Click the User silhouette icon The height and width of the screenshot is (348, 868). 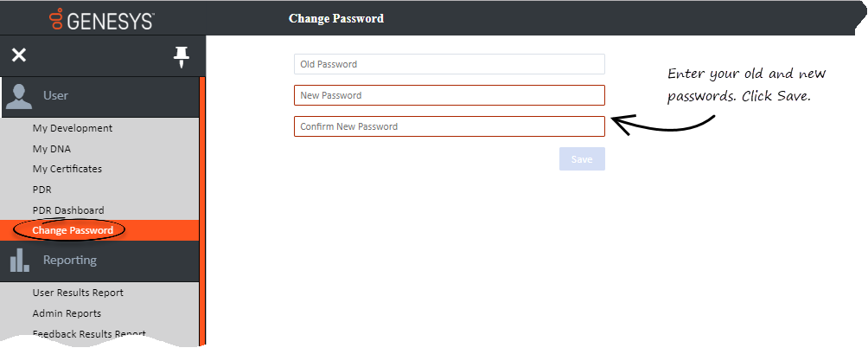click(19, 96)
